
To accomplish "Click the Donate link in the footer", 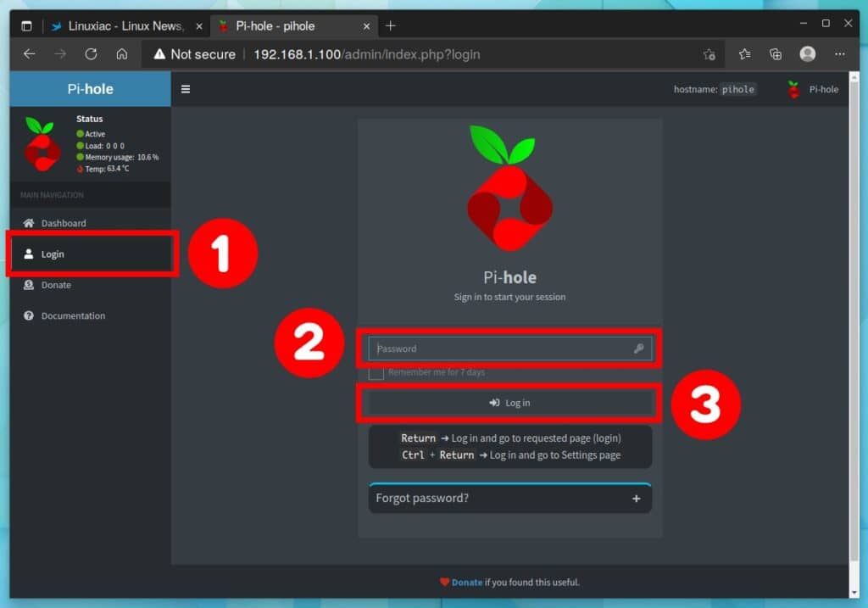I will click(467, 582).
